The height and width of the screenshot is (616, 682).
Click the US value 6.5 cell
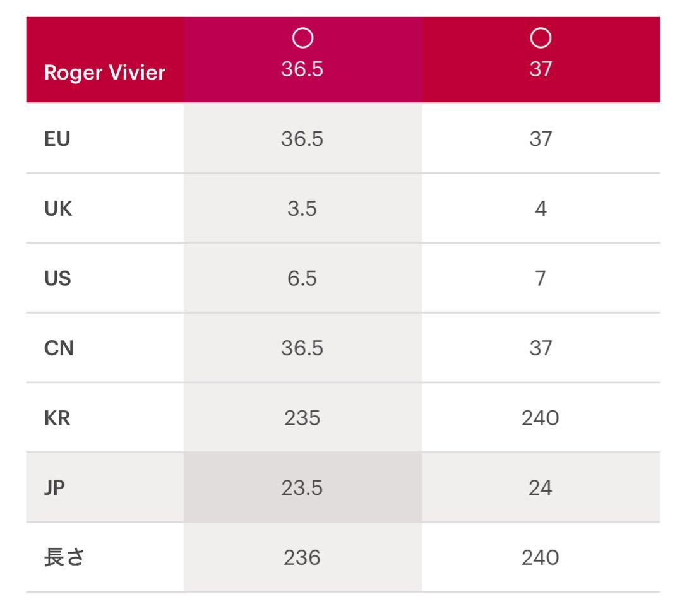[x=302, y=278]
